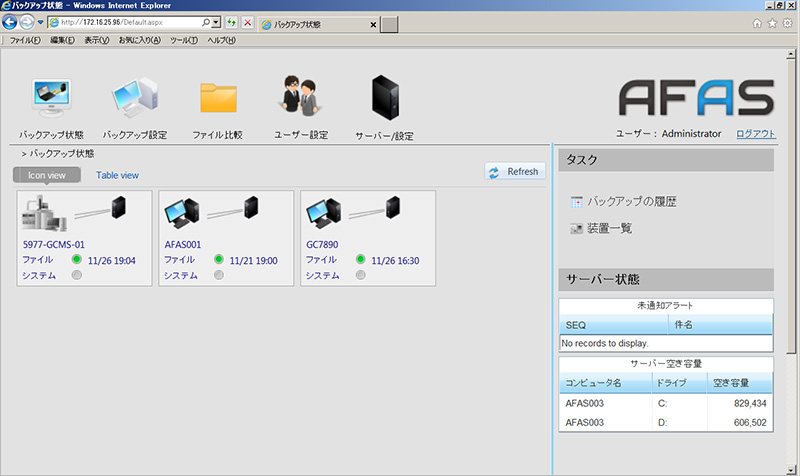This screenshot has width=800, height=476.
Task: Click the 11/21 19:00 backup timestamp
Action: click(254, 261)
